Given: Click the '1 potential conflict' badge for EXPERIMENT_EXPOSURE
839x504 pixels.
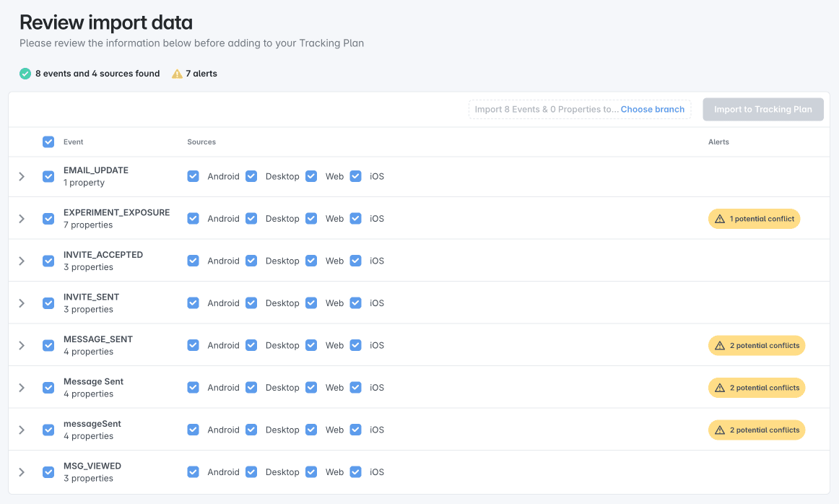Looking at the screenshot, I should (x=754, y=218).
